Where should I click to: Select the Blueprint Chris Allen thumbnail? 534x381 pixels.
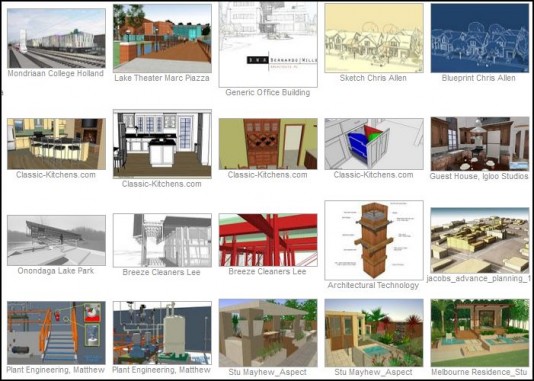[x=480, y=38]
